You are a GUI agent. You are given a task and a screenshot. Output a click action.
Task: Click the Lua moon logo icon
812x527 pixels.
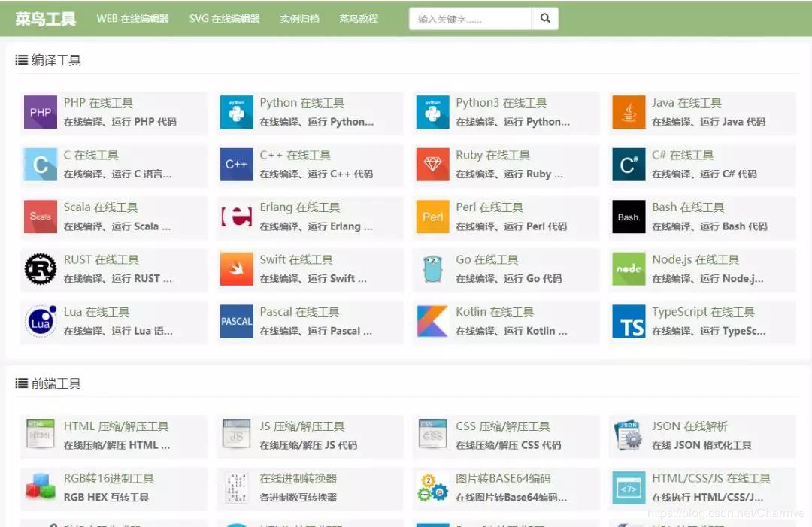click(41, 321)
